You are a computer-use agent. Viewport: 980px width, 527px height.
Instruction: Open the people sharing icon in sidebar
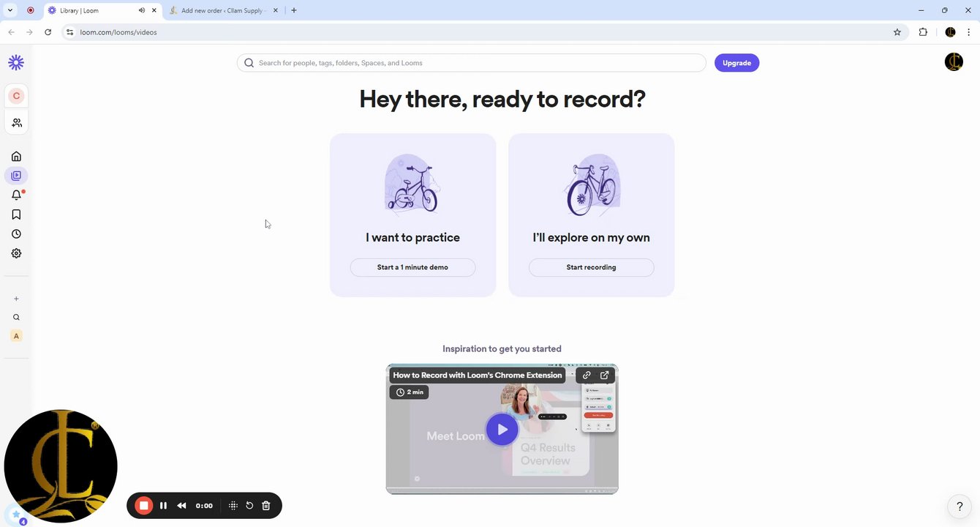click(16, 123)
